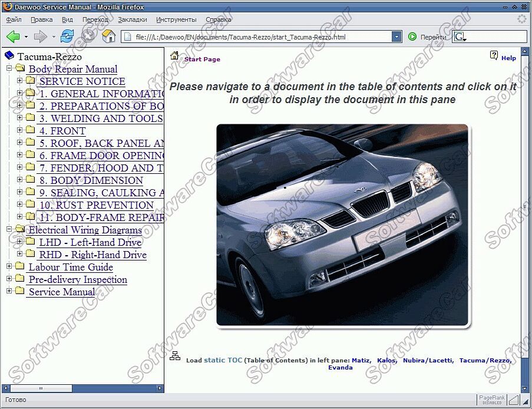Image resolution: width=532 pixels, height=409 pixels.
Task: Click the Start Page house icon
Action: pos(174,56)
